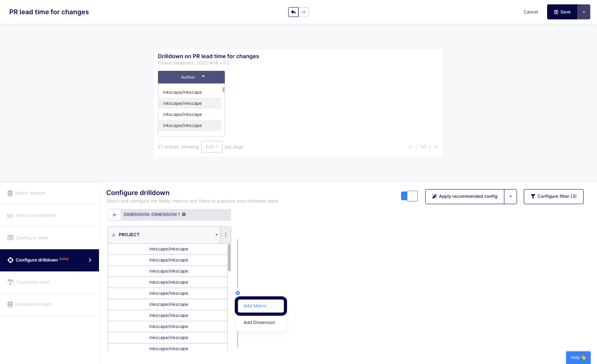Viewport: 597px width, 364px height.
Task: Click the Dimension 1 help question icon
Action: click(x=184, y=214)
